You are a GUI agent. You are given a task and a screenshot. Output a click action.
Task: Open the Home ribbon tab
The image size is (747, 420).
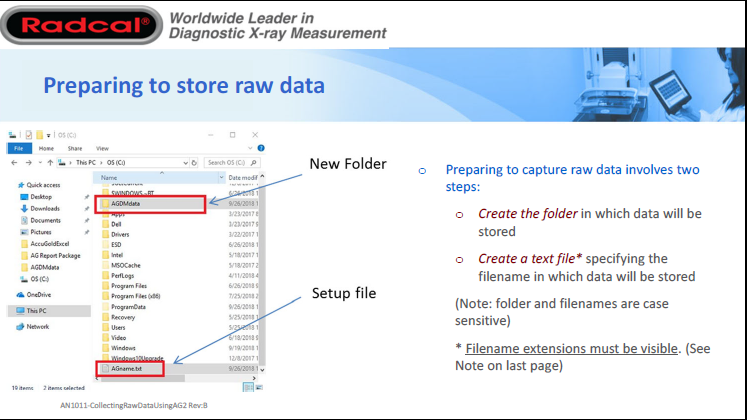(46, 149)
